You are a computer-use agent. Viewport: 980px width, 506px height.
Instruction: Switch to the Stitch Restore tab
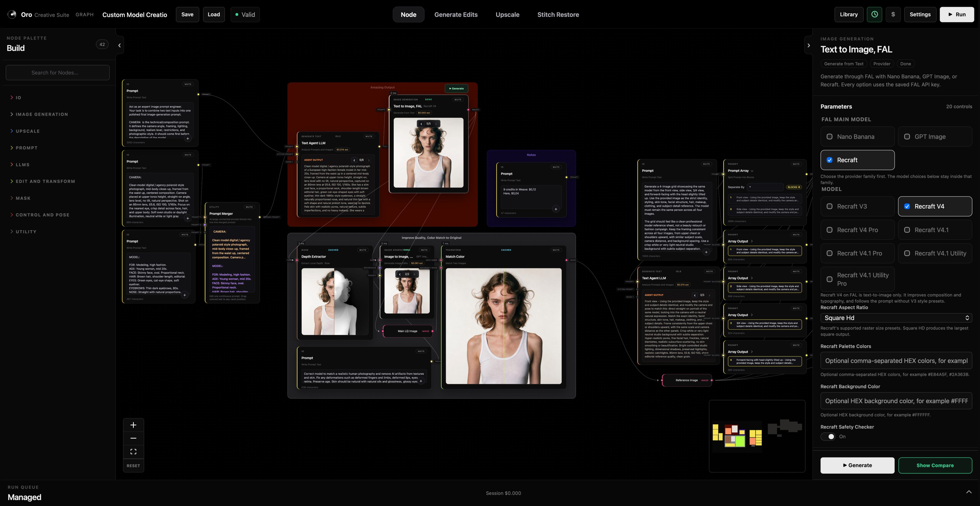click(558, 14)
